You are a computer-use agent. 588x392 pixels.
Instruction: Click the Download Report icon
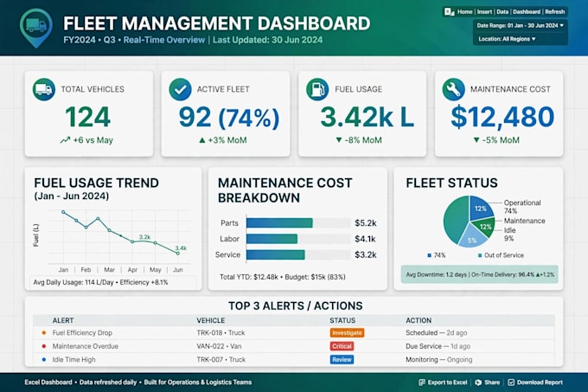(511, 382)
